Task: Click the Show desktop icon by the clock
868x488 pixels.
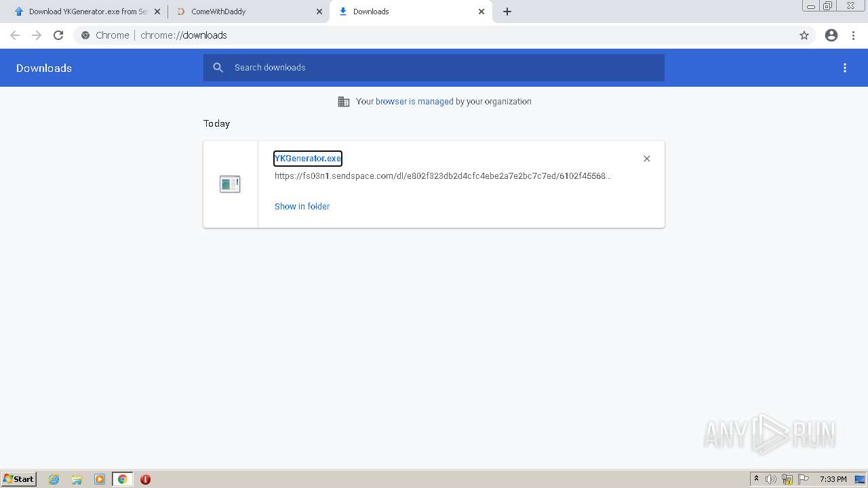Action: [x=860, y=479]
